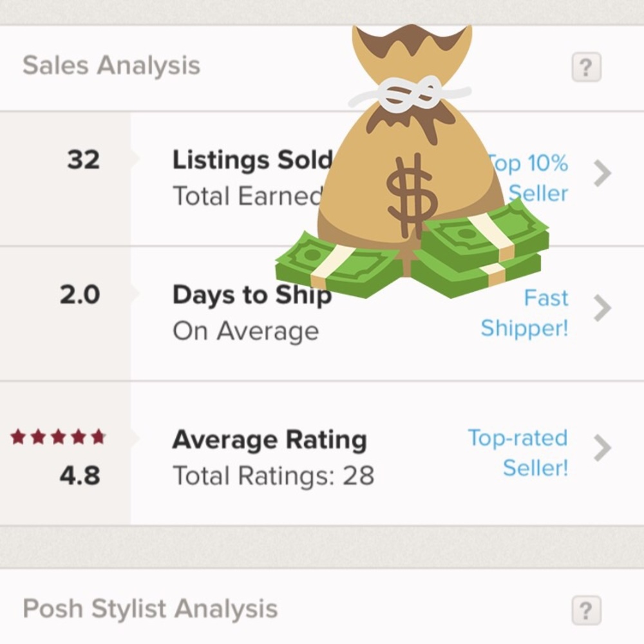Open the Fast Shipper! link
This screenshot has height=644, width=644.
(x=525, y=313)
